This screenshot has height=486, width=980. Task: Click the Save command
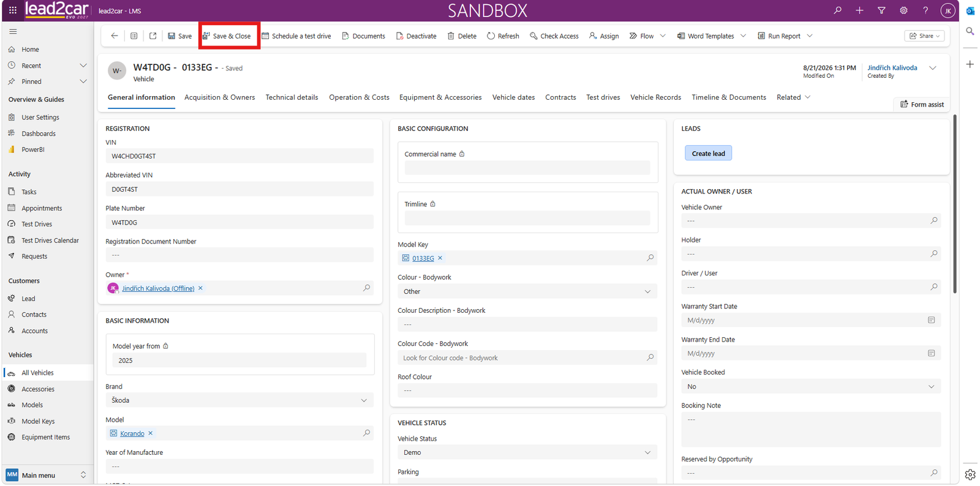click(x=180, y=36)
